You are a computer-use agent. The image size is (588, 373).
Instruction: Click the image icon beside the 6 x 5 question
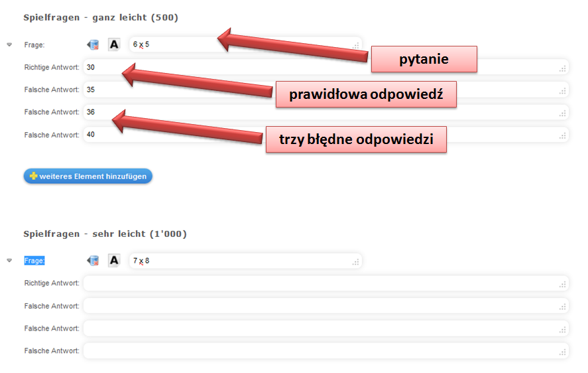click(93, 44)
